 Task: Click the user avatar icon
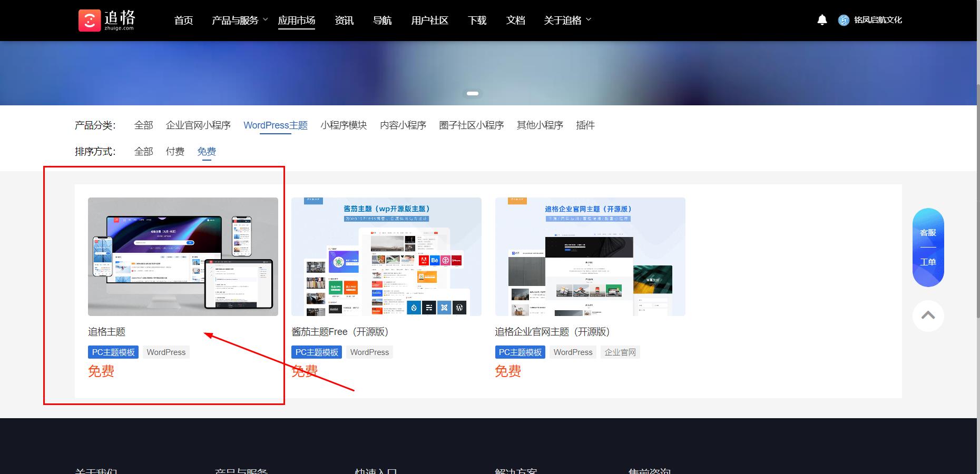844,20
